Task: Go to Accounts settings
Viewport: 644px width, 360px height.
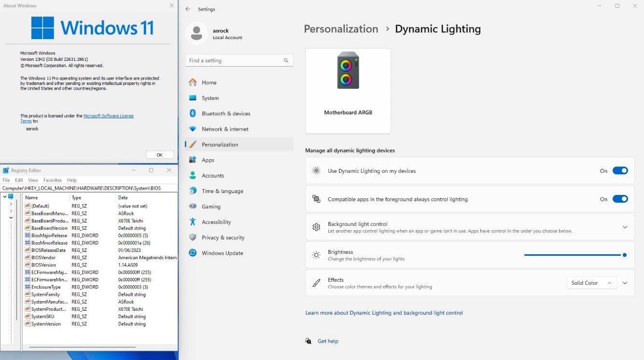Action: click(213, 175)
